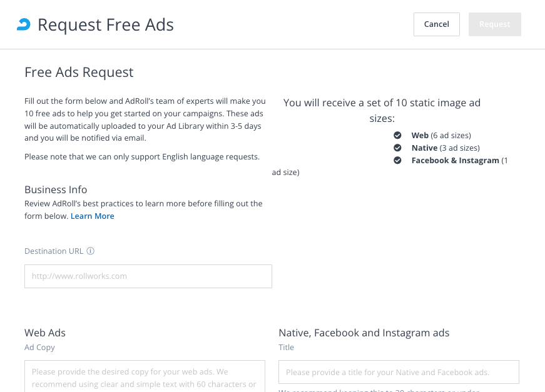This screenshot has height=392, width=545.
Task: Focus the Destination URL input field
Action: click(148, 276)
